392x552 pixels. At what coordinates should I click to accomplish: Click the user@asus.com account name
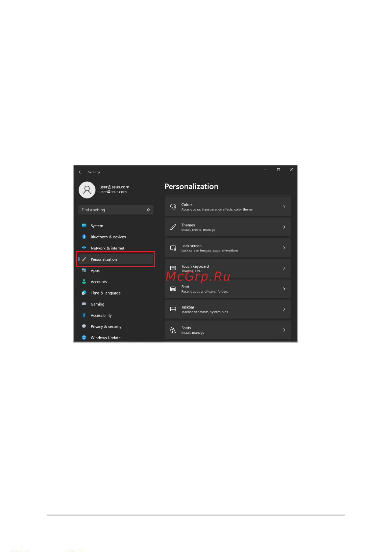114,187
